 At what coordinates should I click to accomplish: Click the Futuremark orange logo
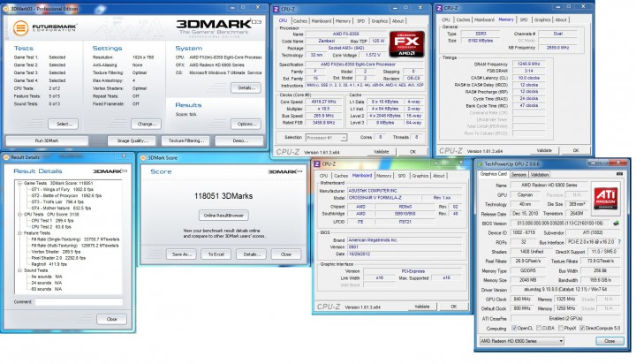20,27
